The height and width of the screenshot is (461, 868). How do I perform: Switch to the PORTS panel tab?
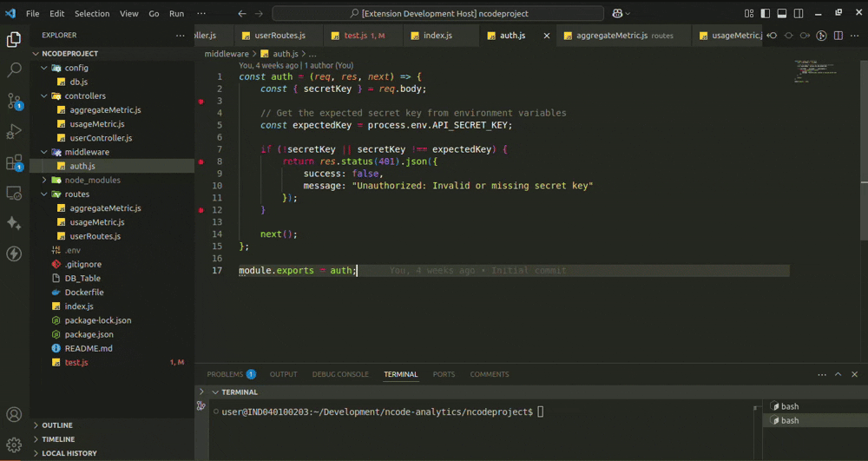(444, 375)
